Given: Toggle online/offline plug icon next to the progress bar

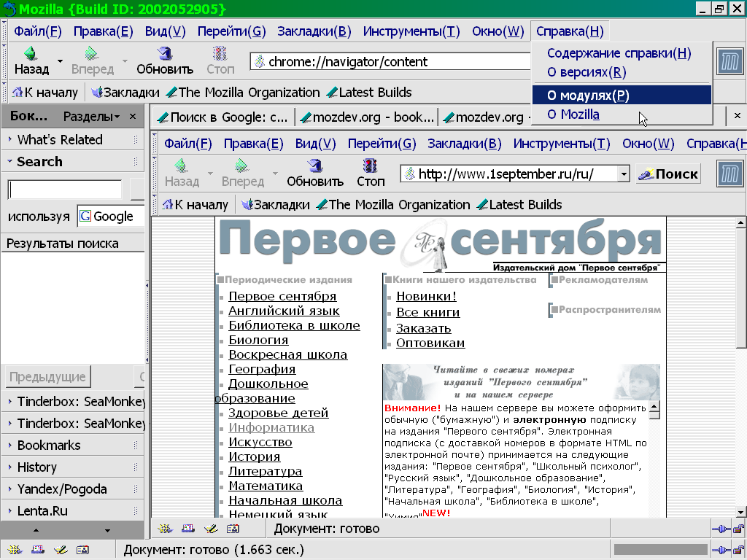Looking at the screenshot, I should click(x=721, y=550).
